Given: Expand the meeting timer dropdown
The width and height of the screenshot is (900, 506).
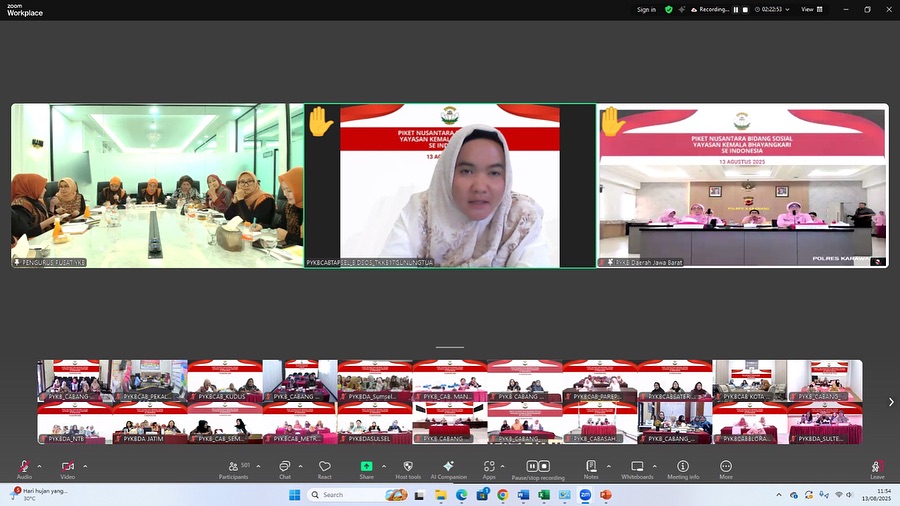Looking at the screenshot, I should (x=788, y=9).
